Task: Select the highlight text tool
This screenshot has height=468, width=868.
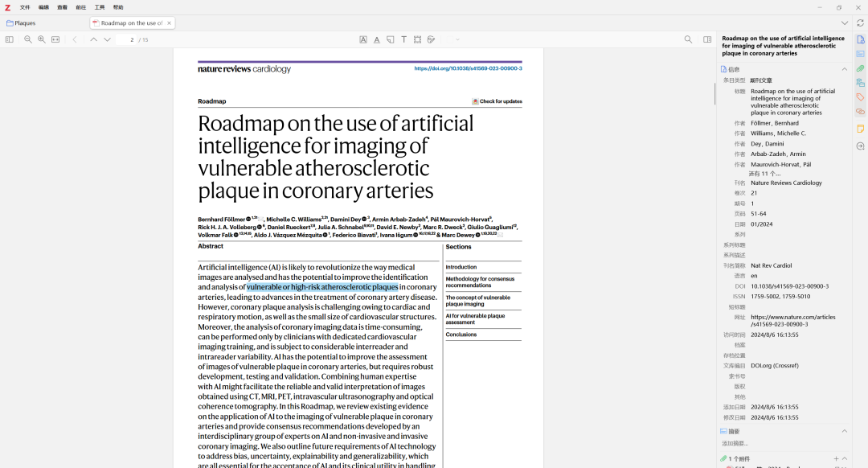Action: (363, 39)
